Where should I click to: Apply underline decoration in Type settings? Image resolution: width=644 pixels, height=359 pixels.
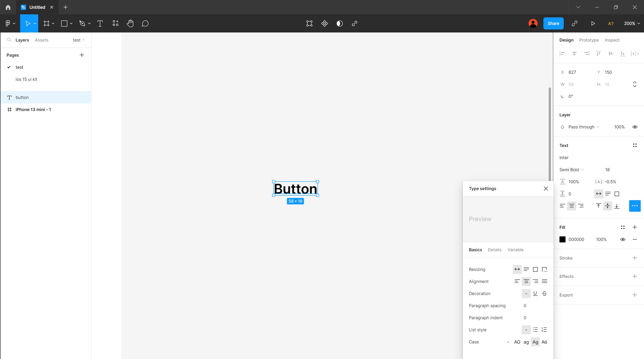pos(535,294)
